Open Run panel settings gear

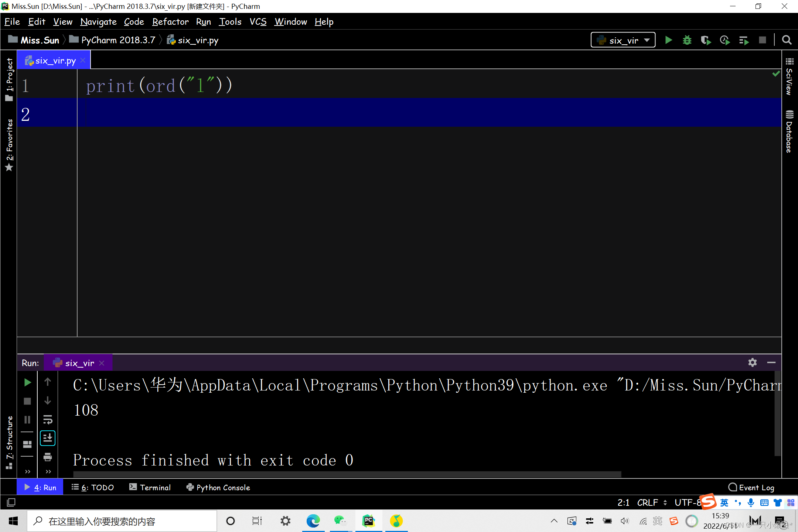pyautogui.click(x=752, y=362)
